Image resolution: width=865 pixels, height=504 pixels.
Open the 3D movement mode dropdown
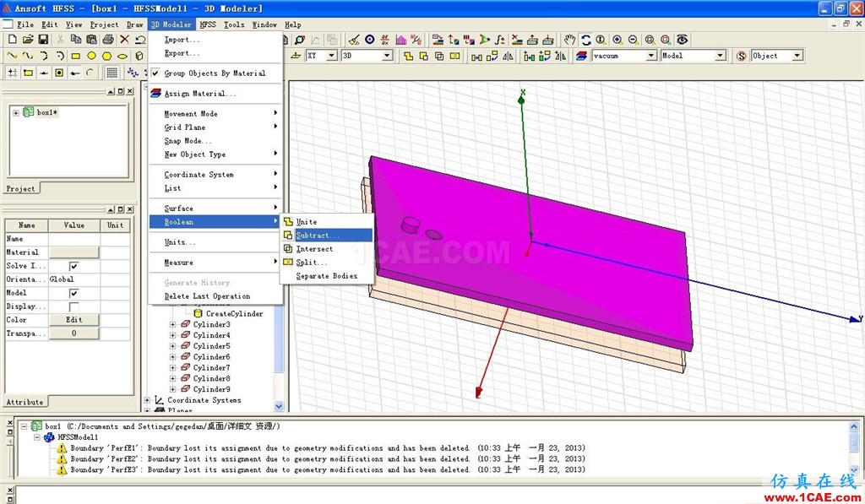coord(387,56)
